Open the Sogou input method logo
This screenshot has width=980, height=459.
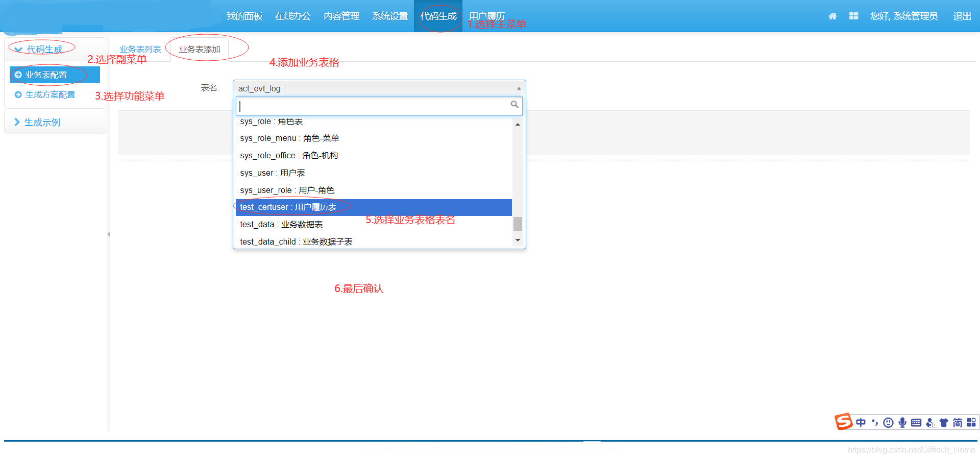pyautogui.click(x=844, y=422)
